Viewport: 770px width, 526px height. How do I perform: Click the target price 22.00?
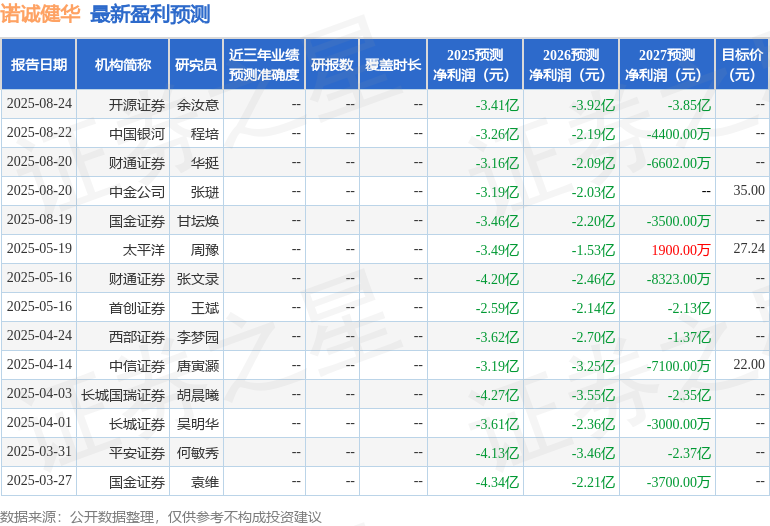pos(749,364)
